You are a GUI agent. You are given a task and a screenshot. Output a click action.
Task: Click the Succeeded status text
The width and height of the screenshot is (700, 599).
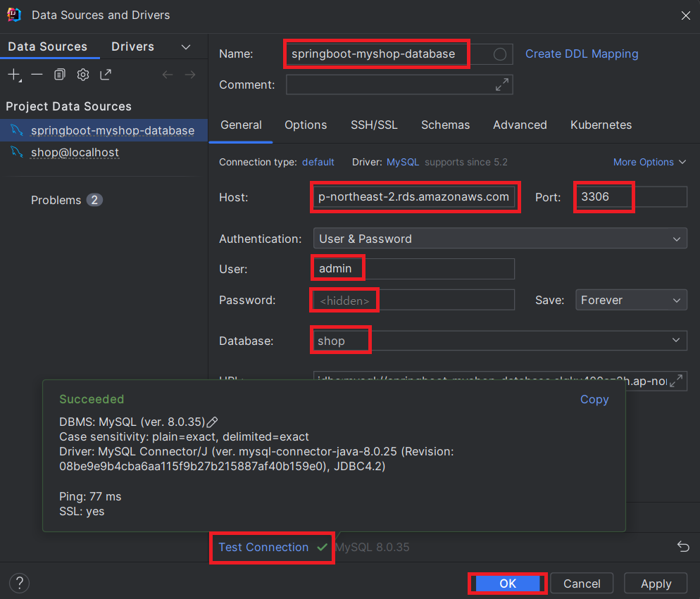[92, 399]
